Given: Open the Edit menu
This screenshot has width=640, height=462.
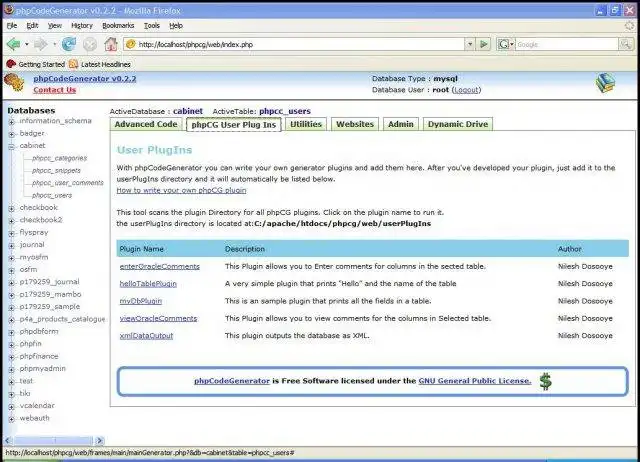Looking at the screenshot, I should 32,25.
